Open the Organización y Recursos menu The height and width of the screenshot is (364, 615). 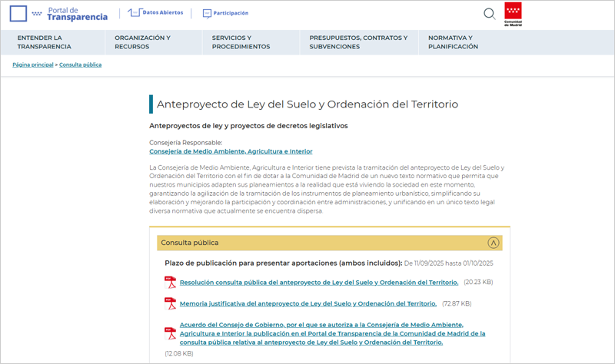click(142, 41)
